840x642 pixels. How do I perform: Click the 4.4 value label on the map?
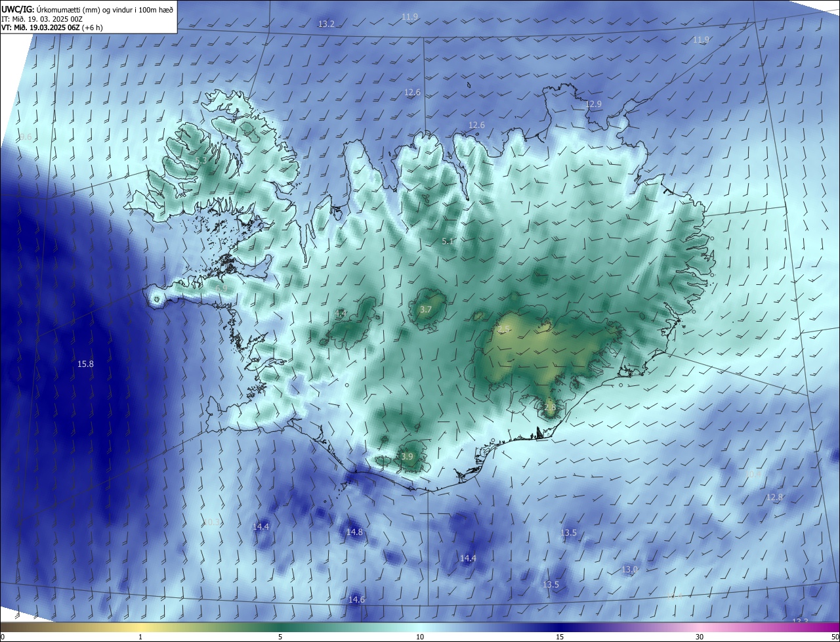tap(341, 314)
